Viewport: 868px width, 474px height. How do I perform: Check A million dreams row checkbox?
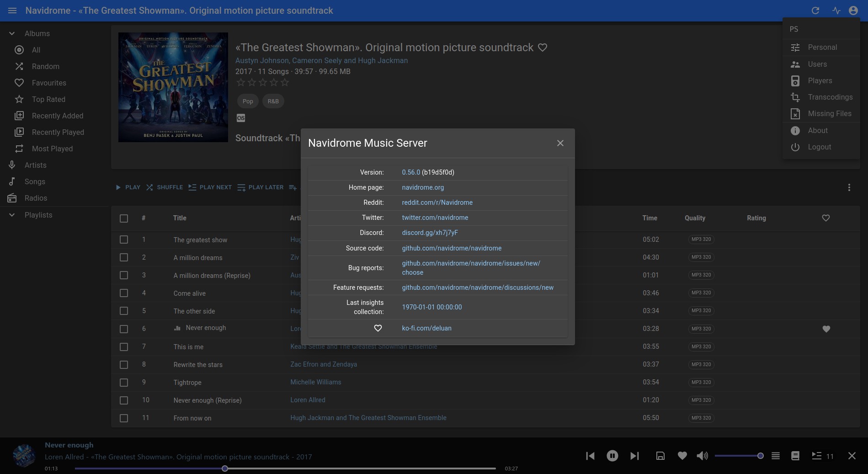[x=124, y=257]
